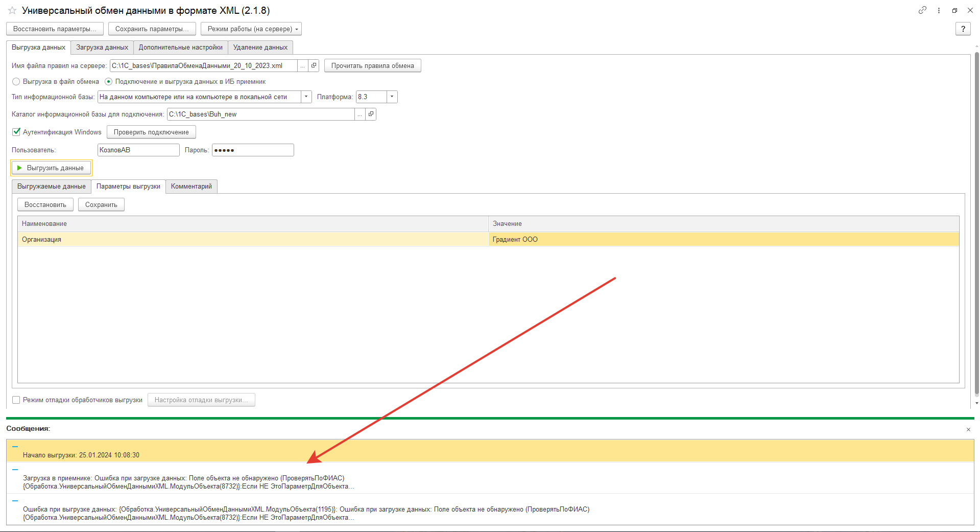The width and height of the screenshot is (980, 532).
Task: Open the platform version 8.3 dropdown
Action: coord(392,97)
